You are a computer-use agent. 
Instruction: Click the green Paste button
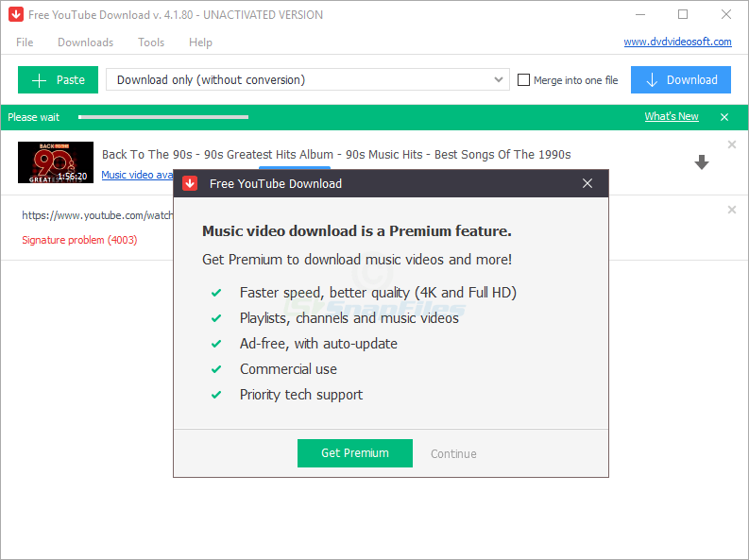click(58, 79)
